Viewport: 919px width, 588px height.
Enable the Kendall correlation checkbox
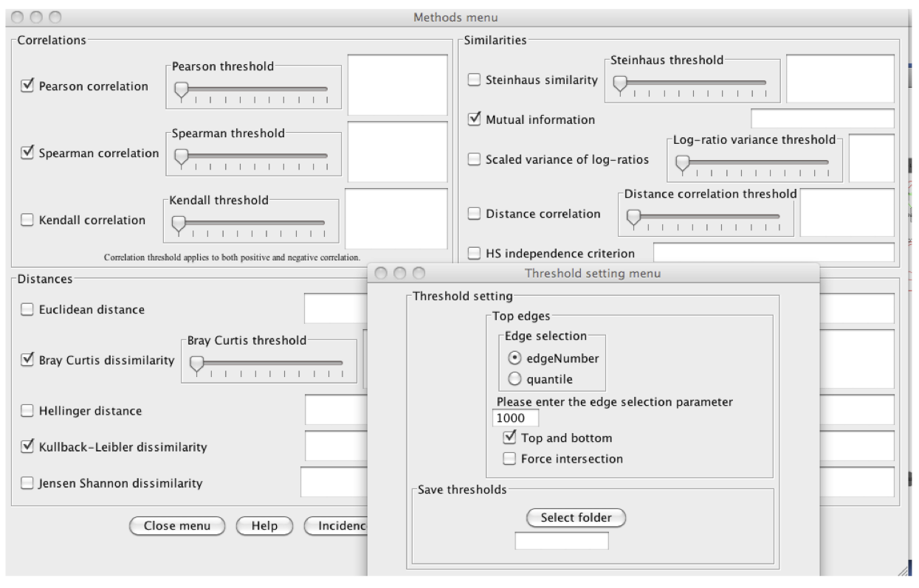(x=27, y=220)
